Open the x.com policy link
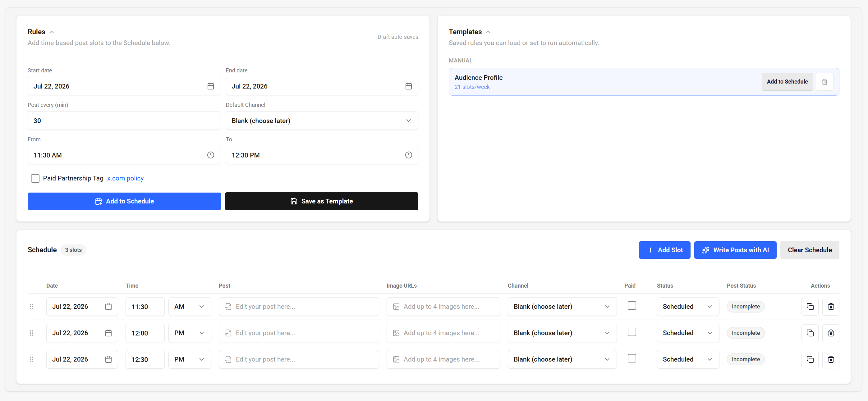The height and width of the screenshot is (401, 868). 125,179
